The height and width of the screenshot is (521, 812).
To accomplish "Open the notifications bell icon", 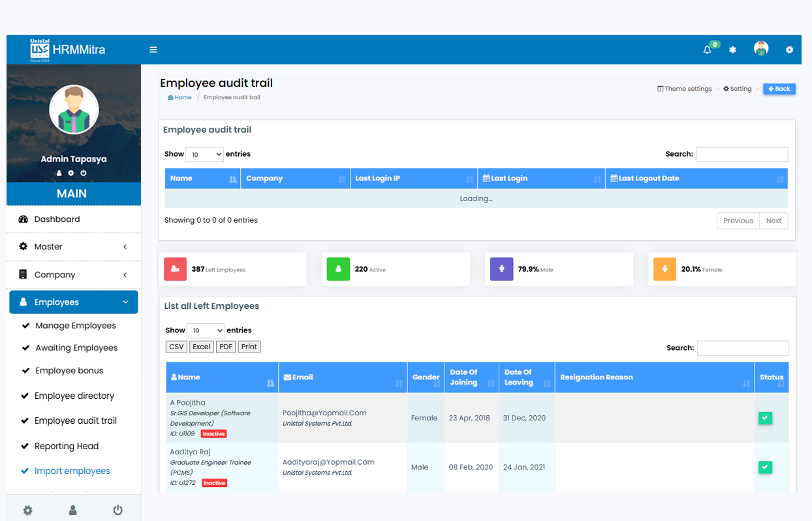I will click(x=708, y=50).
